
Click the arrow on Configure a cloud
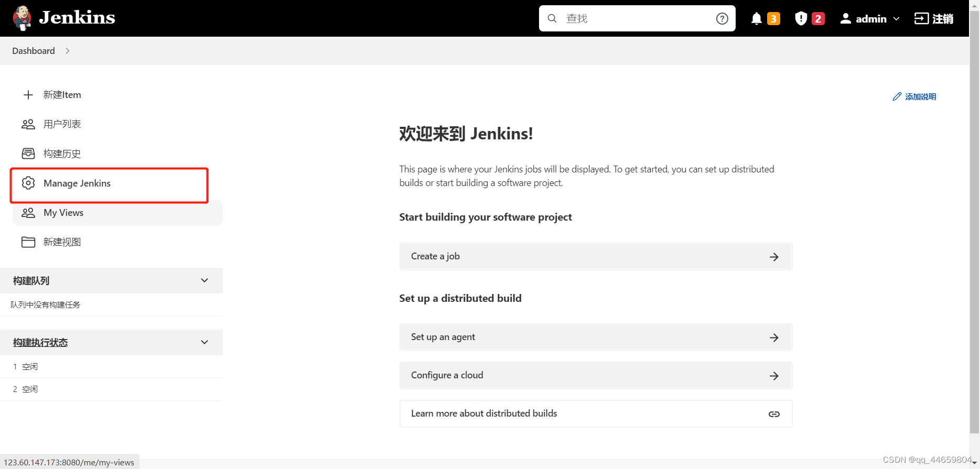774,376
